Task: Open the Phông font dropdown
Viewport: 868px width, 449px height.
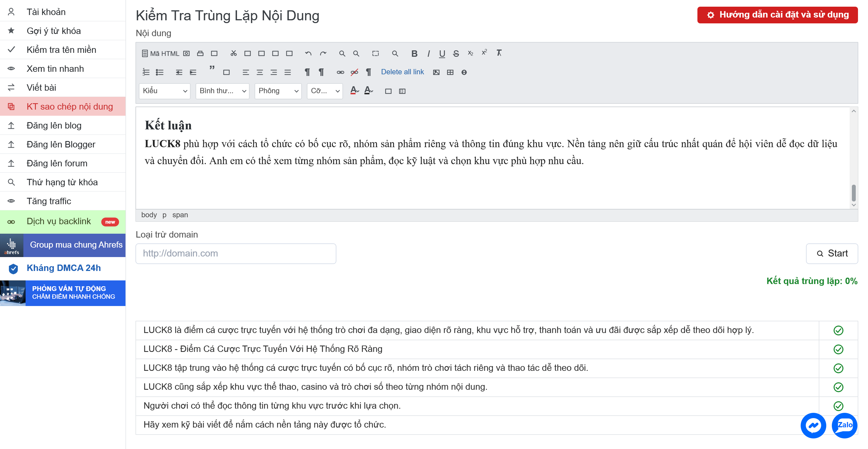Action: point(278,91)
